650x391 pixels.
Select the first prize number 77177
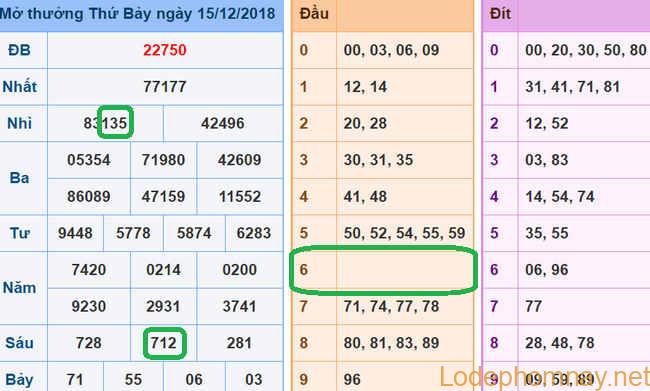(165, 87)
